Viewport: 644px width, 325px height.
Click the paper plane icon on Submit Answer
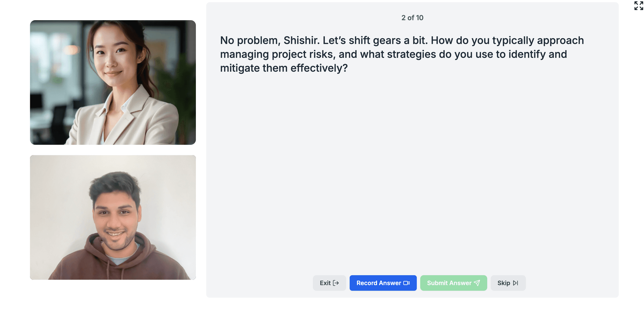click(477, 283)
